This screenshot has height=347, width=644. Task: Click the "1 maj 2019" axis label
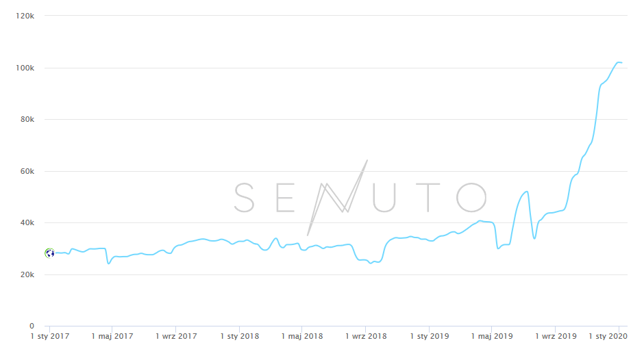pos(491,337)
